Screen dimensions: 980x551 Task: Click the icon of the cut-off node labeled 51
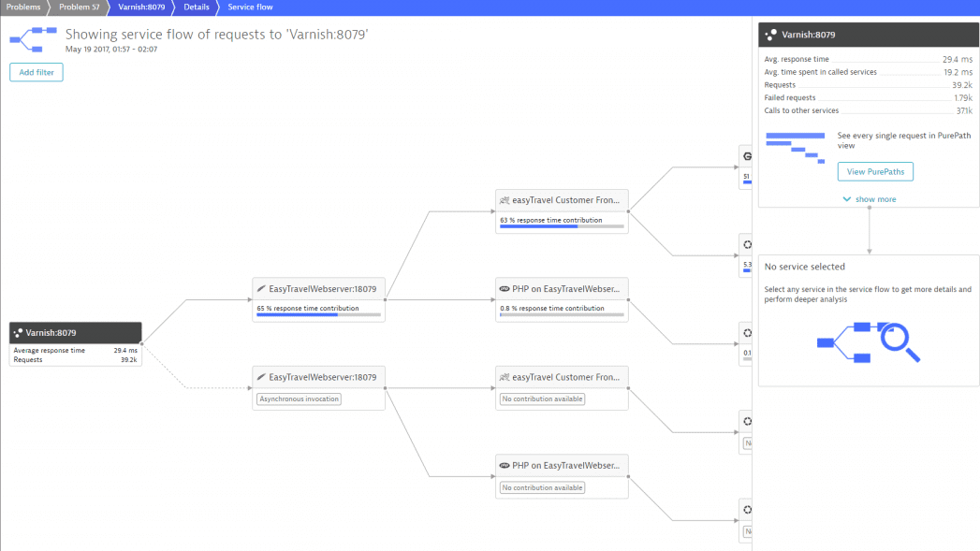pyautogui.click(x=747, y=156)
